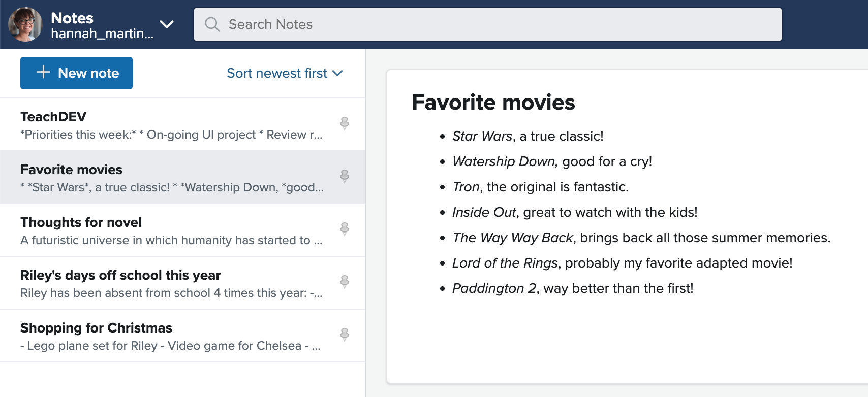
Task: Click The Way Way Back bullet line
Action: (641, 238)
